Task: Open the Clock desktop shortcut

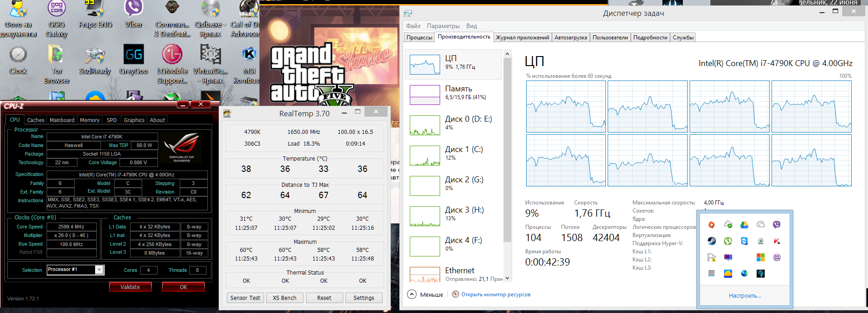Action: point(18,60)
